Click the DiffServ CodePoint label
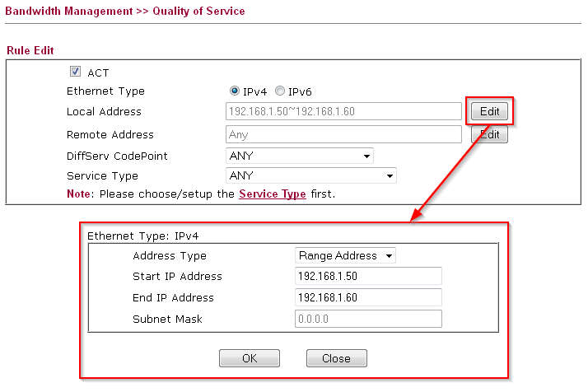588x392 pixels. pyautogui.click(x=117, y=156)
